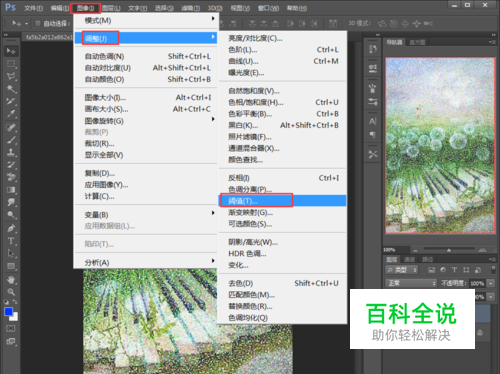Toggle Quick Mask mode
The image size is (500, 374).
[x=11, y=328]
